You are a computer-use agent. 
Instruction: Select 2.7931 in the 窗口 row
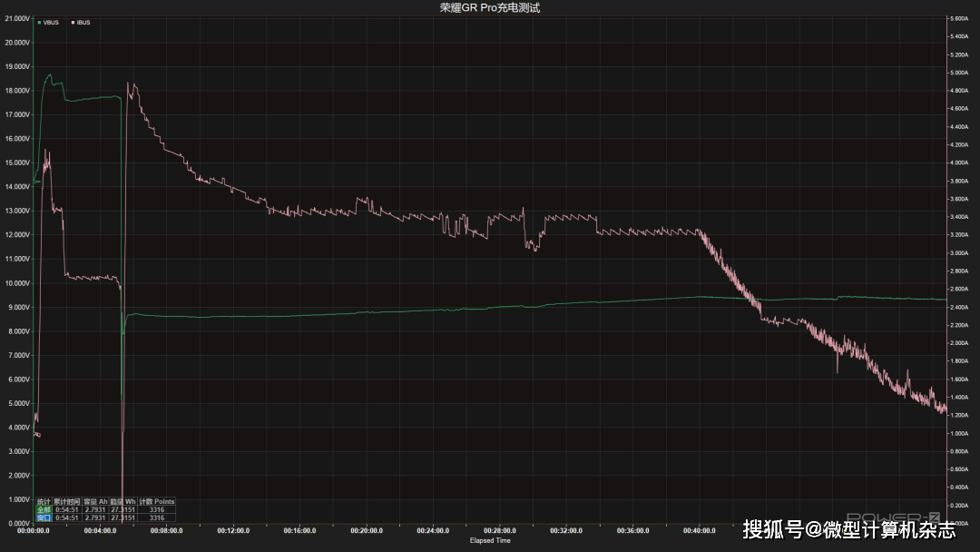tap(95, 517)
